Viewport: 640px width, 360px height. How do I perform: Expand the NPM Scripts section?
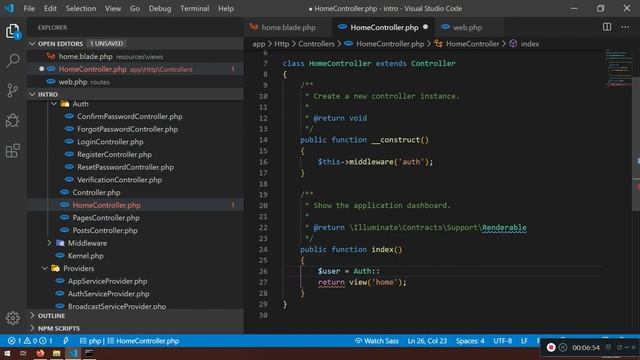click(x=136, y=328)
